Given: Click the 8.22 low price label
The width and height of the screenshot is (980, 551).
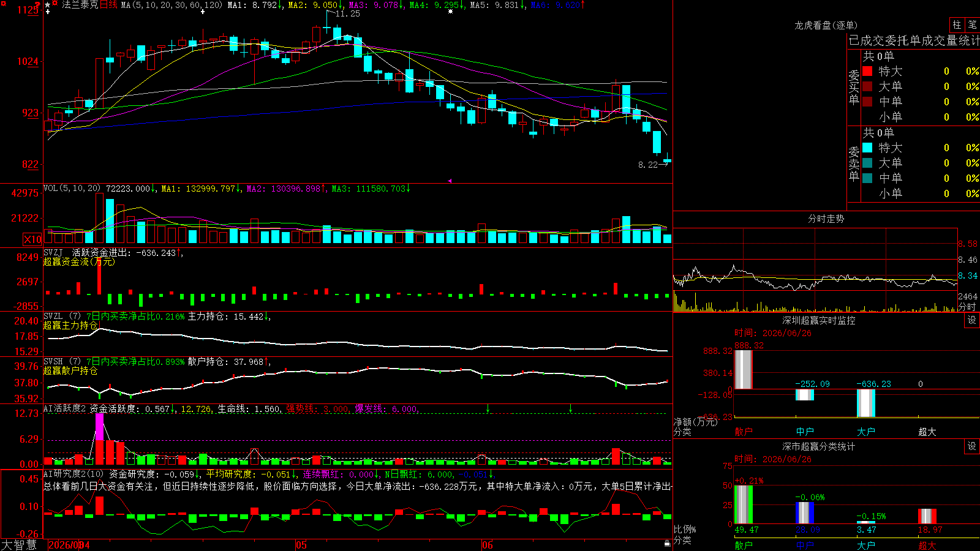Looking at the screenshot, I should click(x=648, y=165).
